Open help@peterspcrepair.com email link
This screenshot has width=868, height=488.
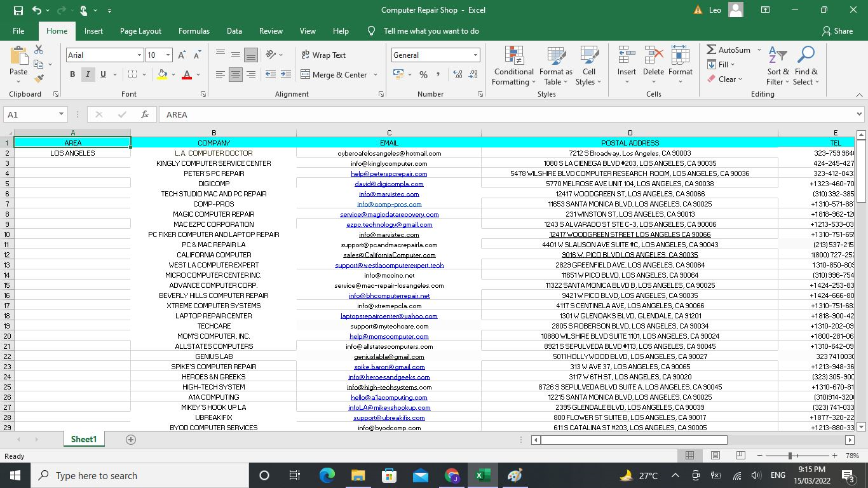[389, 173]
